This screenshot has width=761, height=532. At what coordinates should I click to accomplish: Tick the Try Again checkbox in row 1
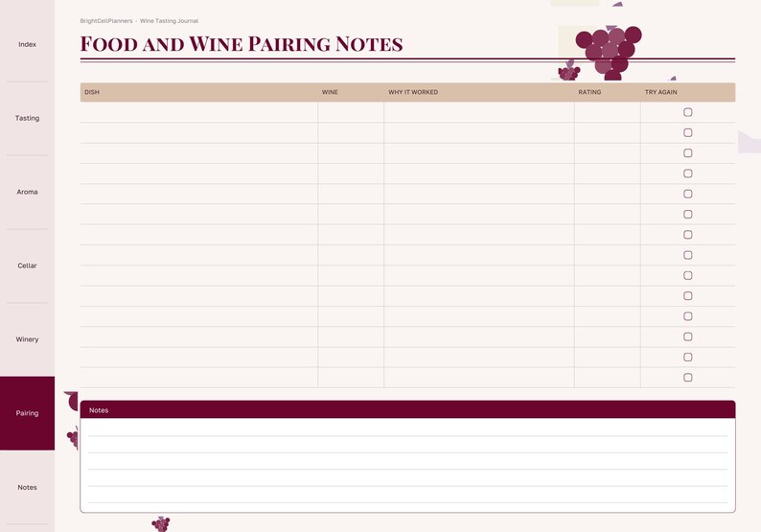(688, 112)
